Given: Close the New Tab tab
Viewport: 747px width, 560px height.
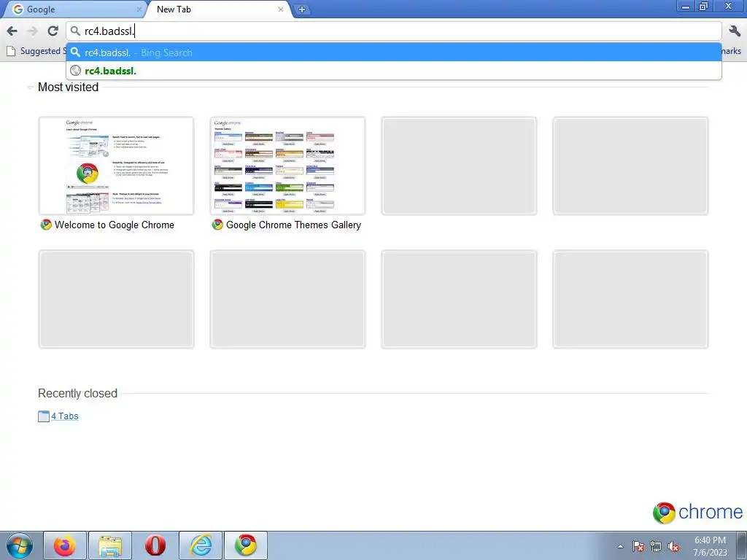Looking at the screenshot, I should click(x=281, y=9).
